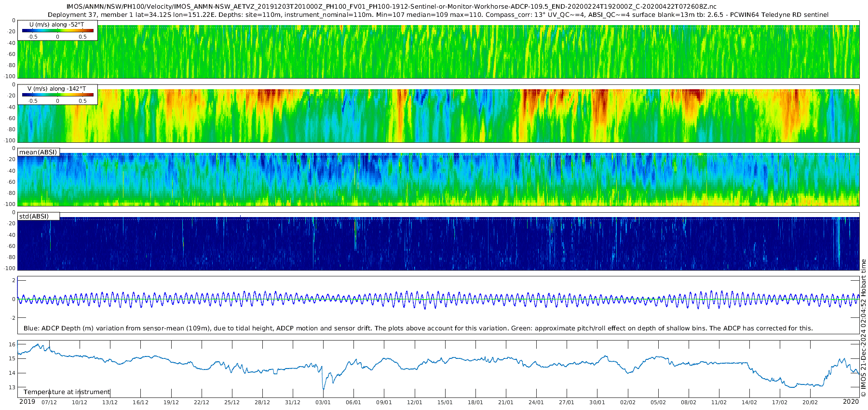Screen dimensions: 868x410
Task: Click the 03/01 date tick label
Action: coord(323,402)
